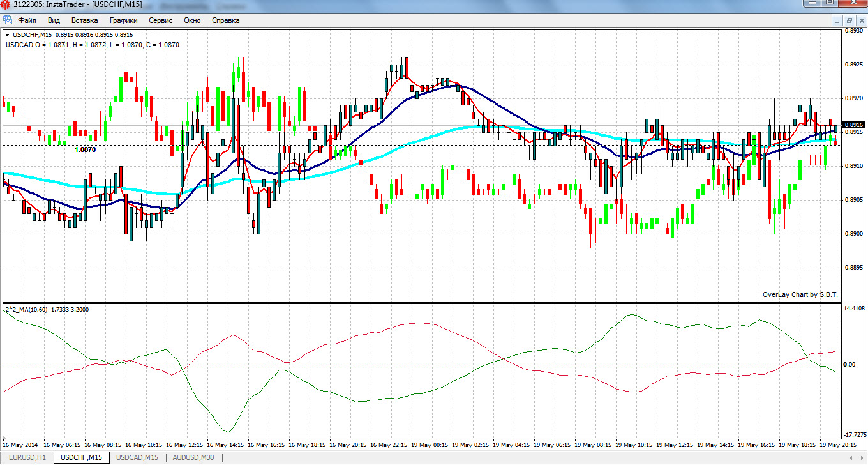Open the Графики menu
868x465 pixels.
point(123,20)
